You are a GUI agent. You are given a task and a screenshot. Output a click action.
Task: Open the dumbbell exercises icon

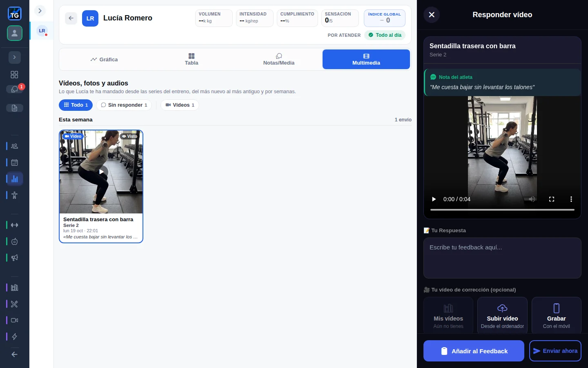pos(15,225)
